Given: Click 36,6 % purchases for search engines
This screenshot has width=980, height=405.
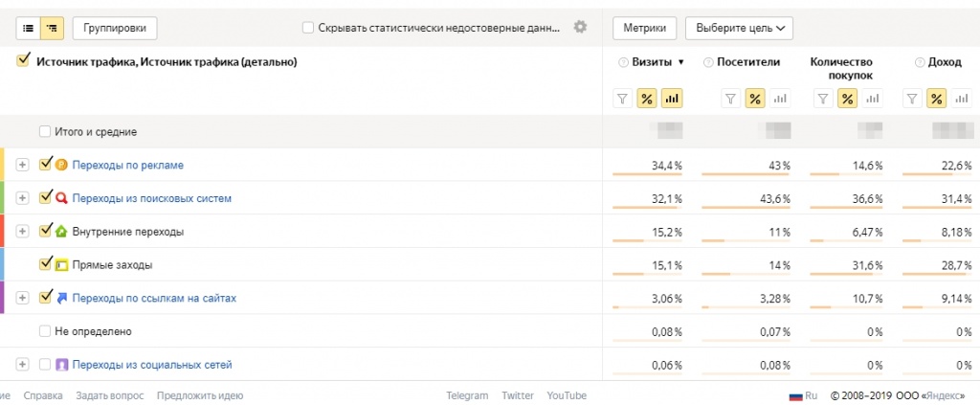Looking at the screenshot, I should [867, 199].
